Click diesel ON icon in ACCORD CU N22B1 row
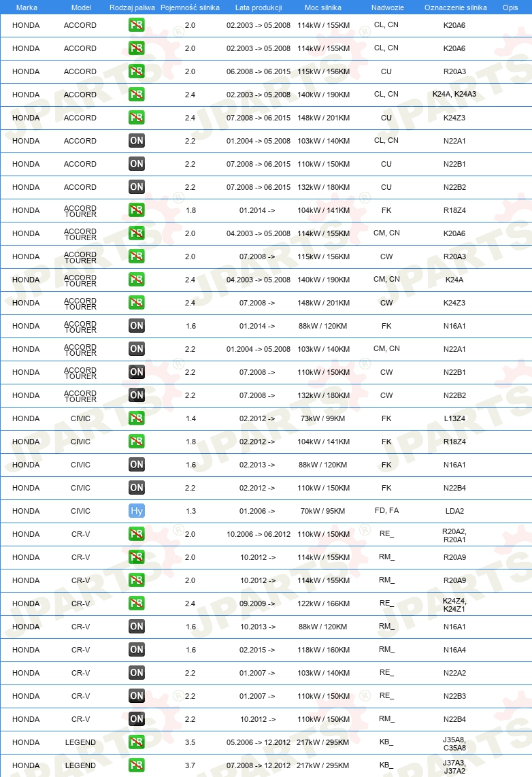 pos(137,163)
